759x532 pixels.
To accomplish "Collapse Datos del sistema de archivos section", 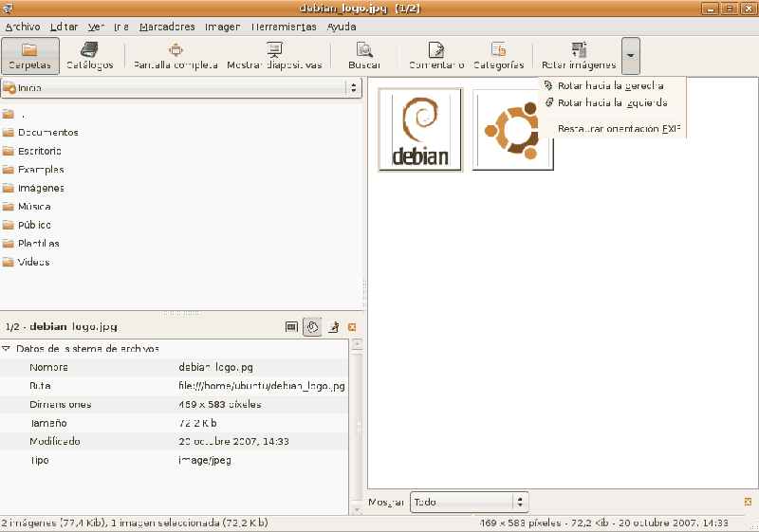I will point(7,349).
